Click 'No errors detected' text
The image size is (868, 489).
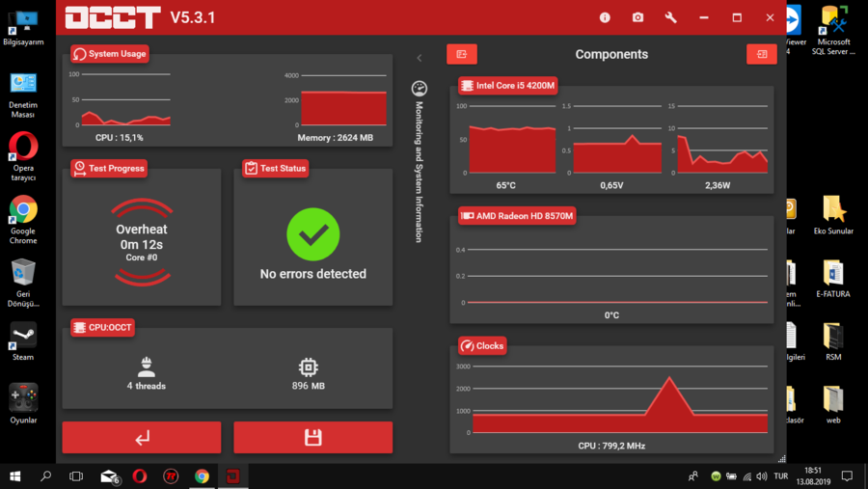point(312,274)
